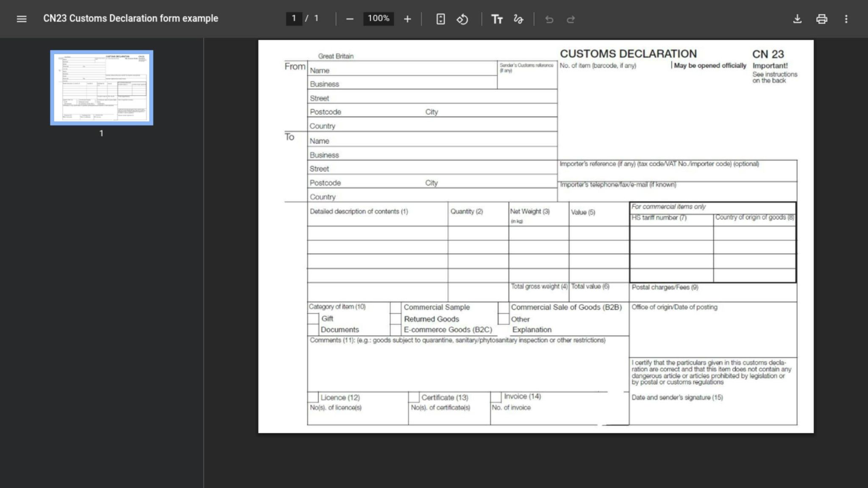Screen dimensions: 868x488
Task: Select the text annotation tool
Action: pyautogui.click(x=497, y=19)
